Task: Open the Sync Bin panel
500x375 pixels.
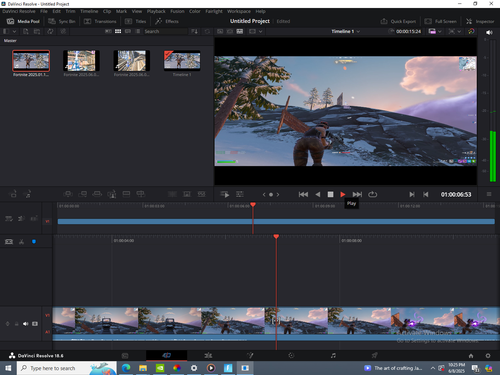Action: 62,21
